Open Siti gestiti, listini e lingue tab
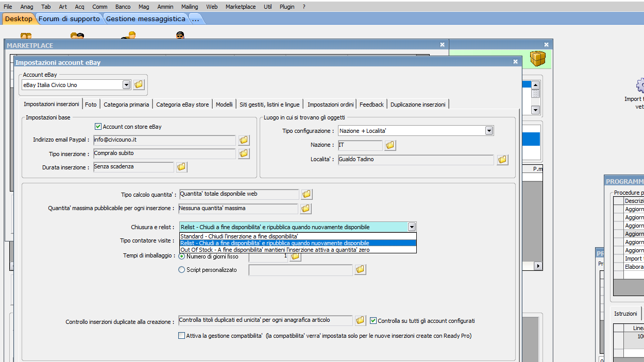 (269, 105)
